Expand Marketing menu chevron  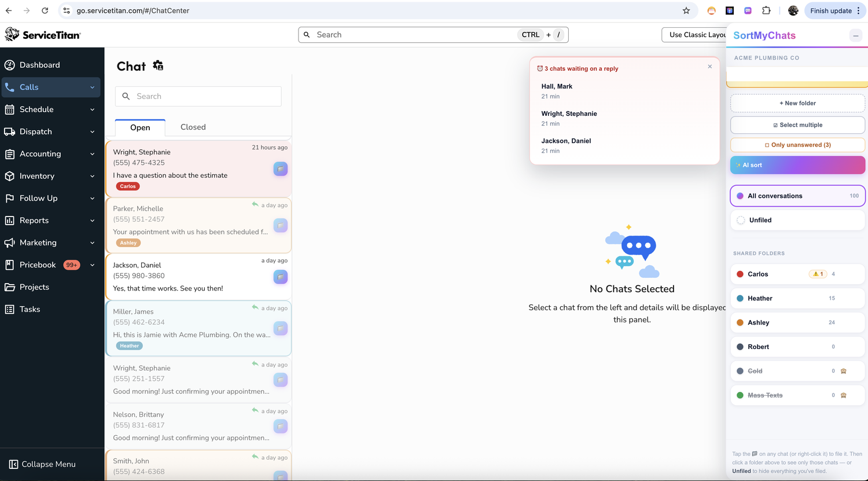92,243
